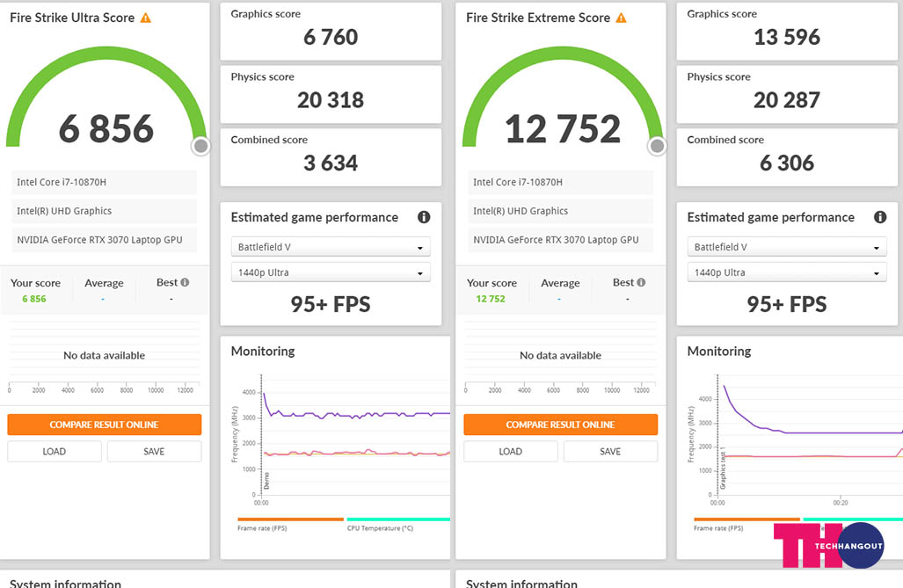Click the Ultra monitoring frequency chart

(355, 435)
